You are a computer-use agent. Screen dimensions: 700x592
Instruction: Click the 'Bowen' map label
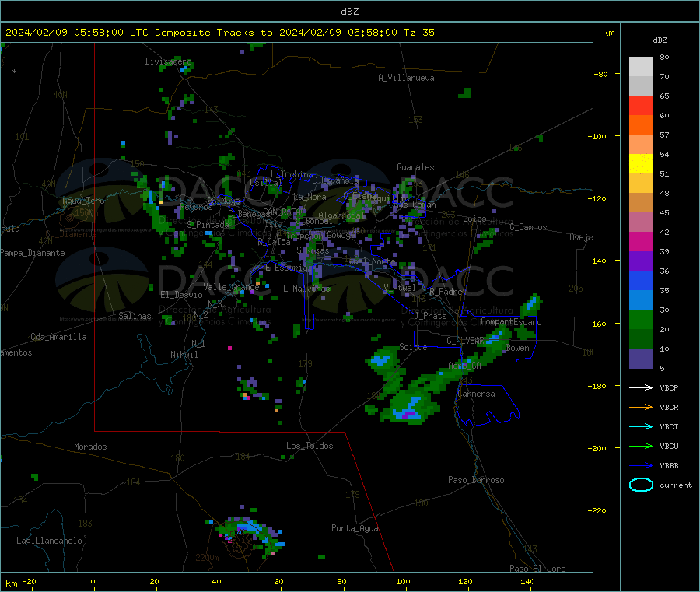click(517, 348)
